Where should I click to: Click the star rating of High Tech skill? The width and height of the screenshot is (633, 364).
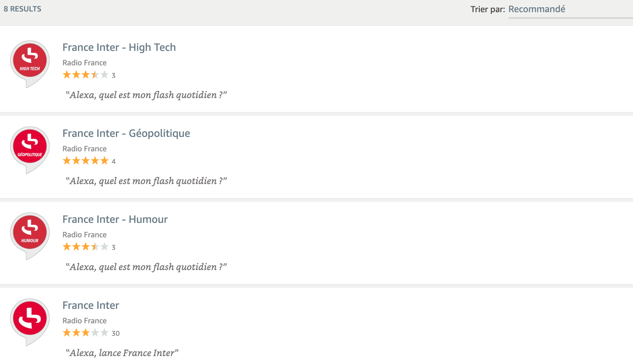[x=85, y=75]
